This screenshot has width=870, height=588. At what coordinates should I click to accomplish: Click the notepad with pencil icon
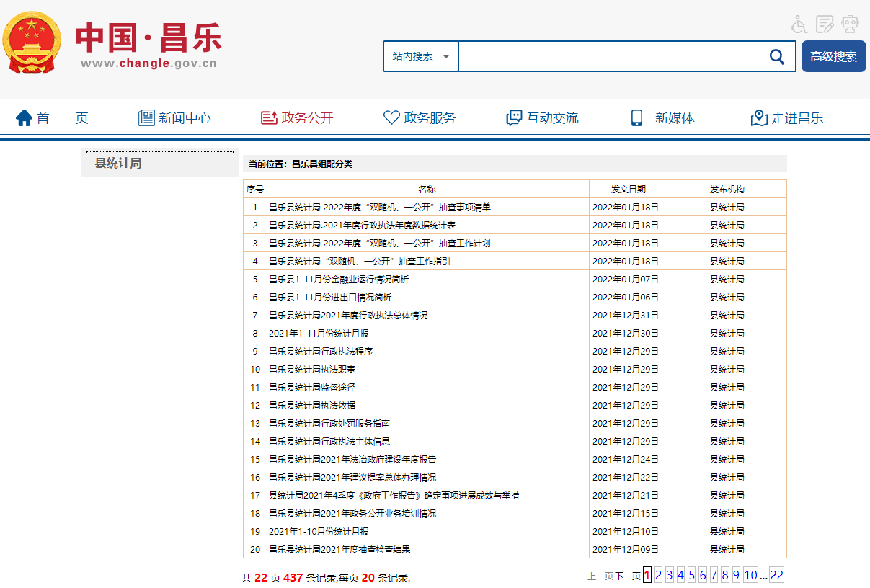click(x=825, y=24)
